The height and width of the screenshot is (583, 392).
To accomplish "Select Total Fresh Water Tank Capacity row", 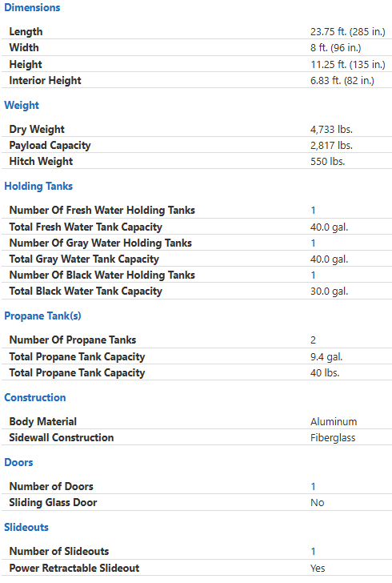I will coord(197,227).
